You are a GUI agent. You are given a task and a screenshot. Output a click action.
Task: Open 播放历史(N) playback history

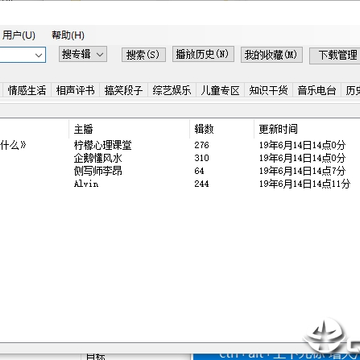(203, 54)
